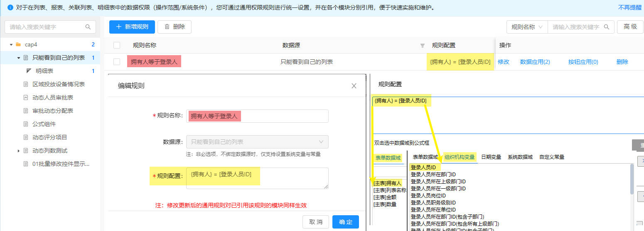Open the 数据源 dropdown in edit dialog
This screenshot has height=231, width=644.
[257, 142]
